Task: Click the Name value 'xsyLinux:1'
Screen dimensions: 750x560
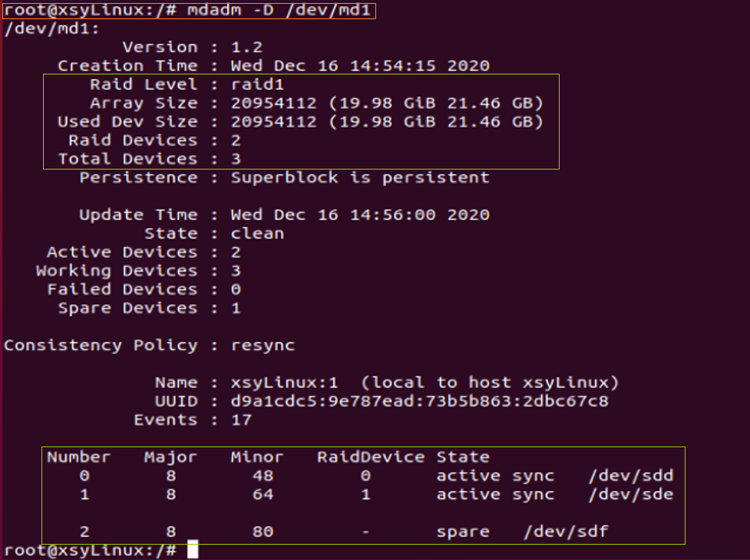Action: click(285, 383)
